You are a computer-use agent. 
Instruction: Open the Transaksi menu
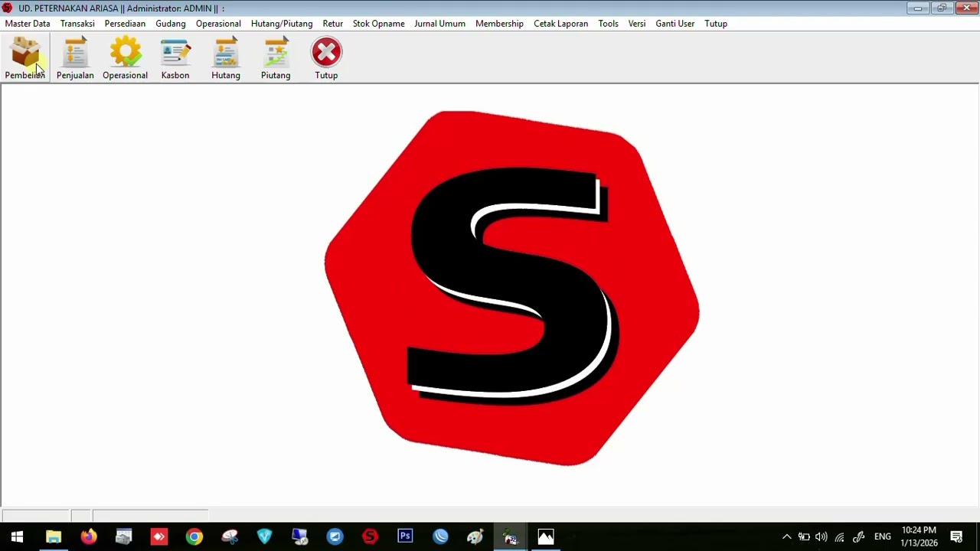click(77, 24)
